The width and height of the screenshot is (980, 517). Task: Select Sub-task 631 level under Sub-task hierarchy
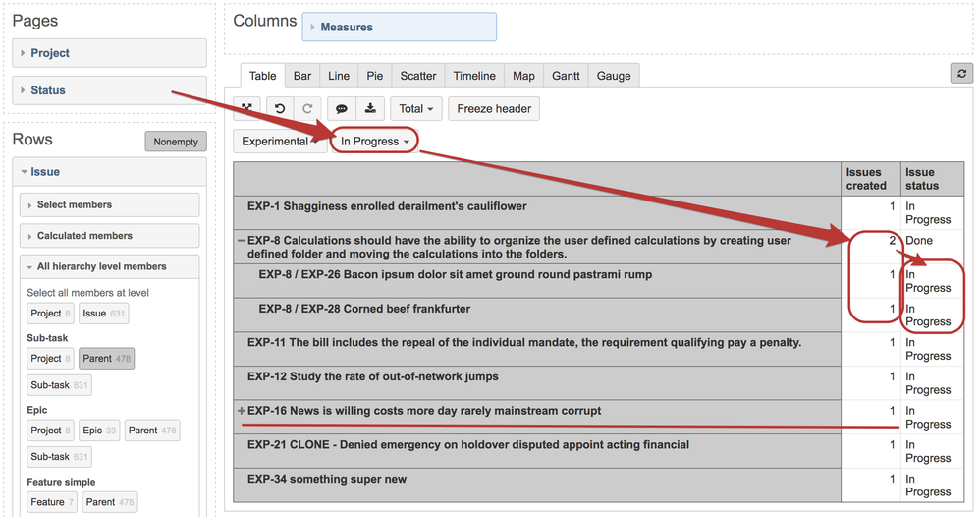[59, 385]
